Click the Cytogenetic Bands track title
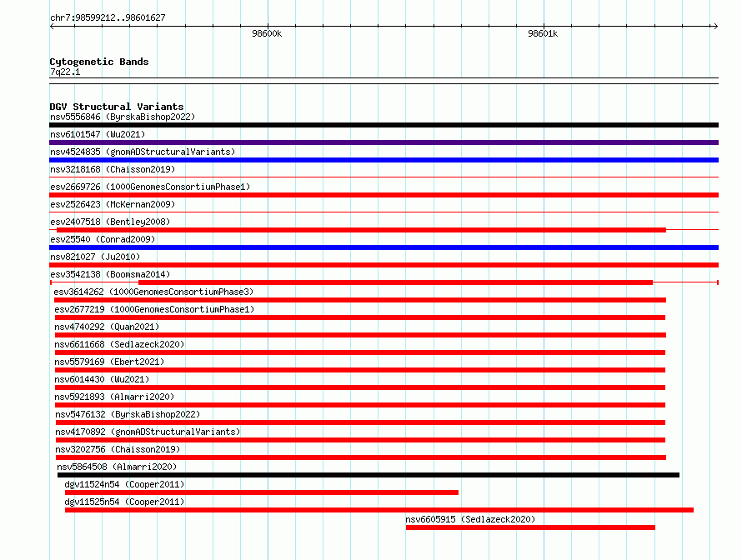The width and height of the screenshot is (742, 560). tap(99, 62)
